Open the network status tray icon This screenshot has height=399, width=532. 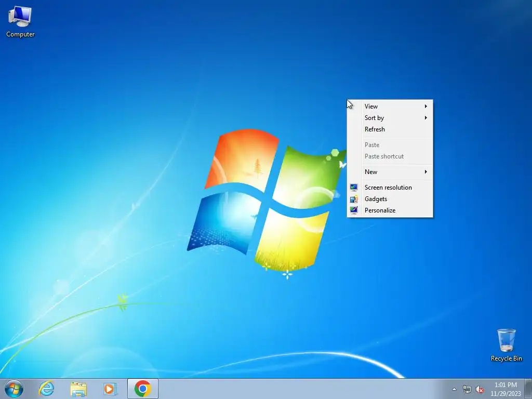coord(467,389)
